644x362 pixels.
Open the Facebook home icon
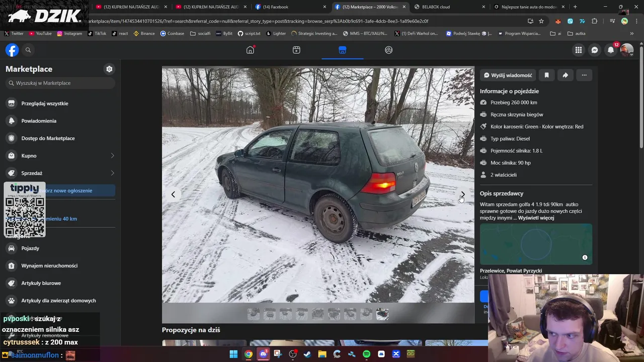[250, 50]
